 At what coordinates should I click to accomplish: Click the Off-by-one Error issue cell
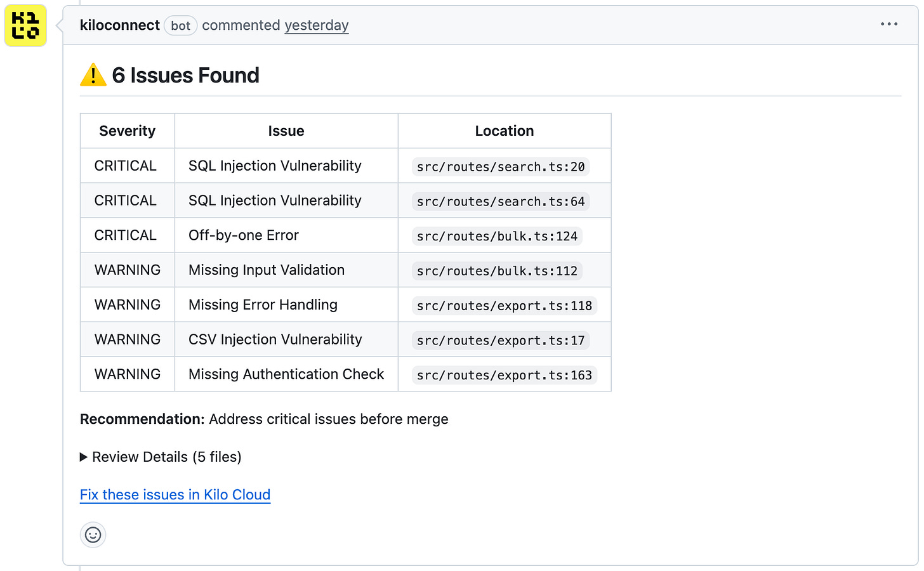click(244, 235)
